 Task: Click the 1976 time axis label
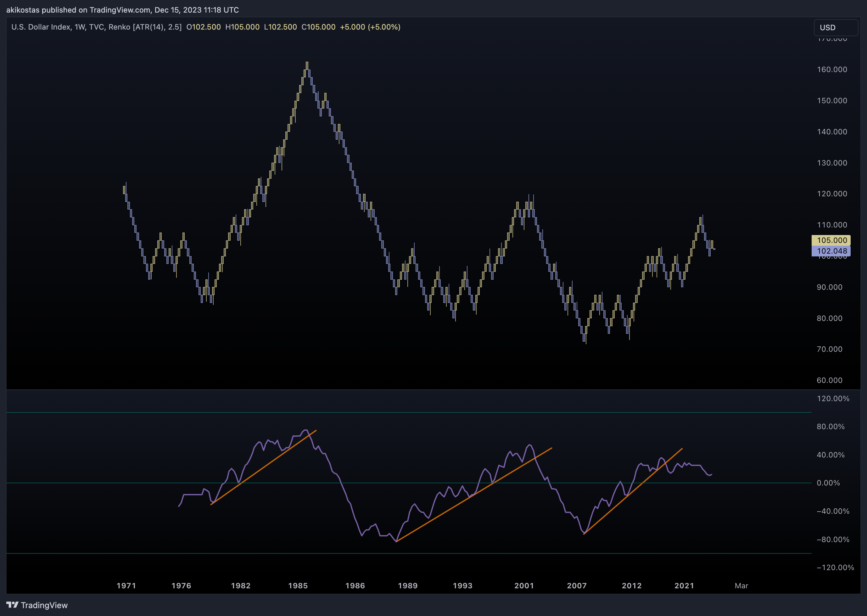point(181,586)
